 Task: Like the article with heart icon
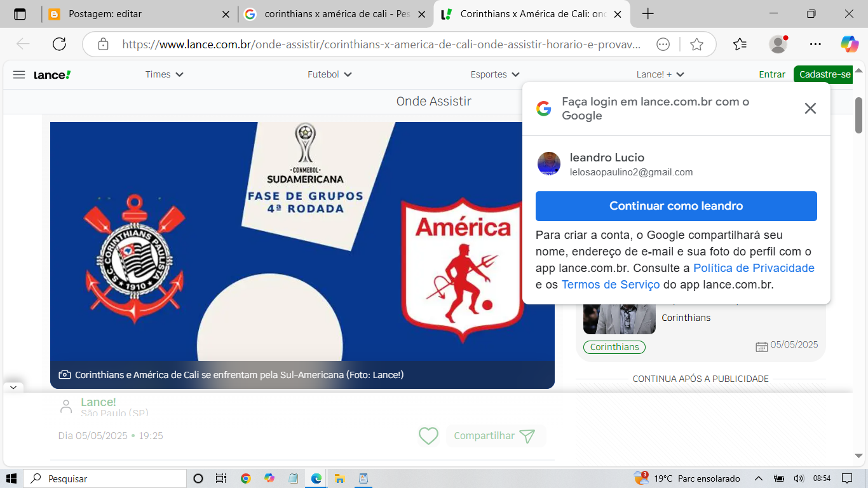point(428,436)
